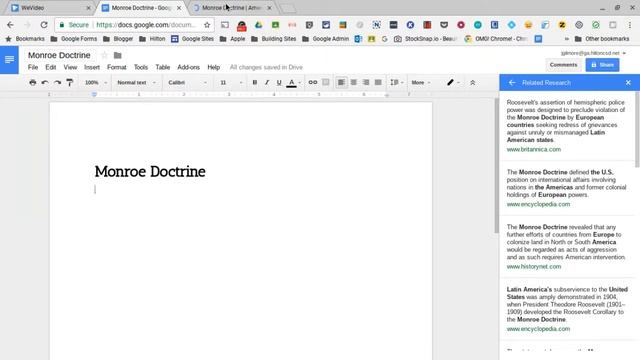Undo the last action
Viewport: 640px width, 360px height.
pos(45,82)
